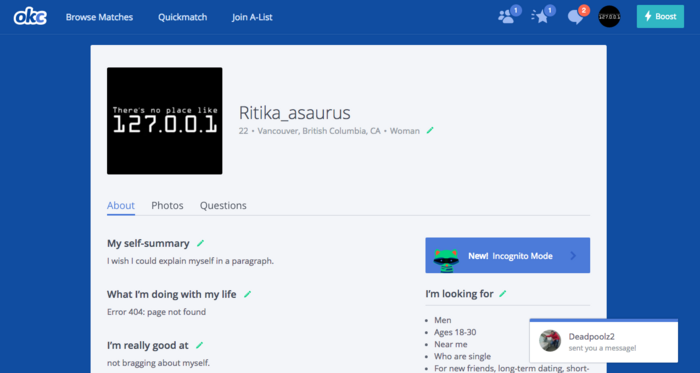
Task: Switch to the About tab
Action: point(121,205)
